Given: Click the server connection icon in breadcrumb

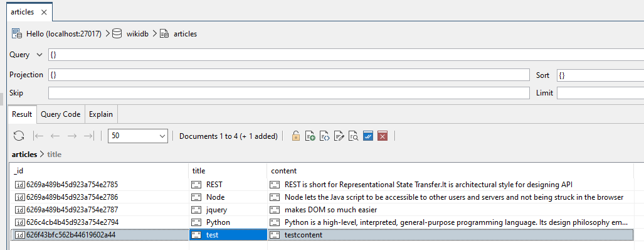Looking at the screenshot, I should [17, 34].
